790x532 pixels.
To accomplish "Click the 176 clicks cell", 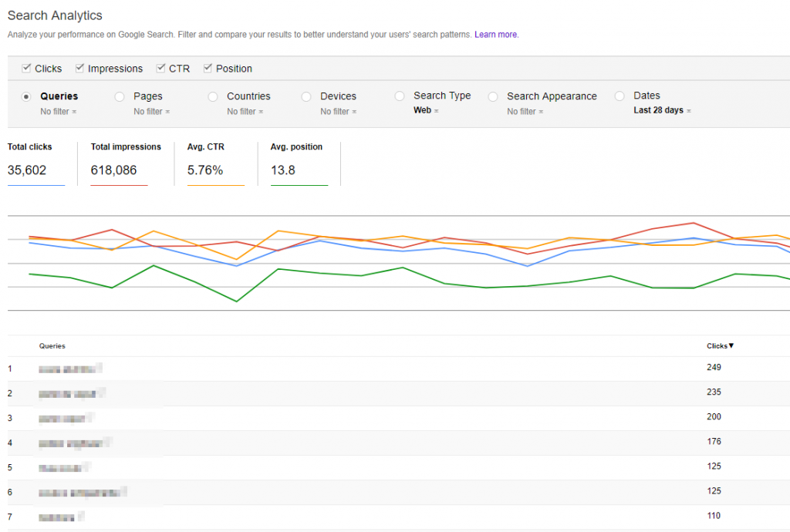I will tap(714, 441).
